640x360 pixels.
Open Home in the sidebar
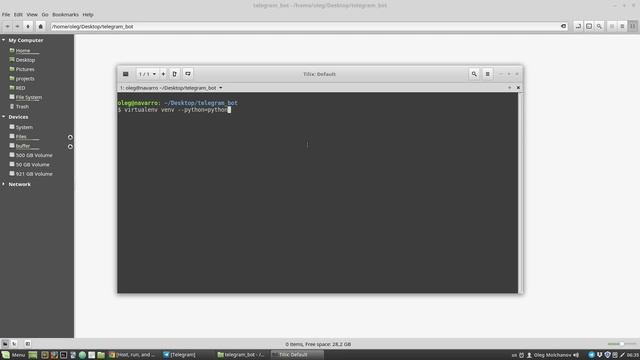(x=23, y=51)
